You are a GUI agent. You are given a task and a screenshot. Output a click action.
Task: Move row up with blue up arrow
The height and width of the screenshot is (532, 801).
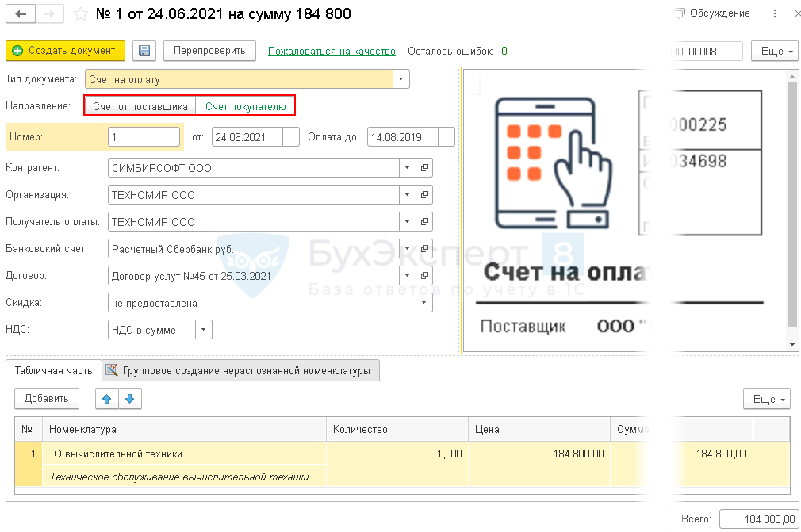point(107,399)
